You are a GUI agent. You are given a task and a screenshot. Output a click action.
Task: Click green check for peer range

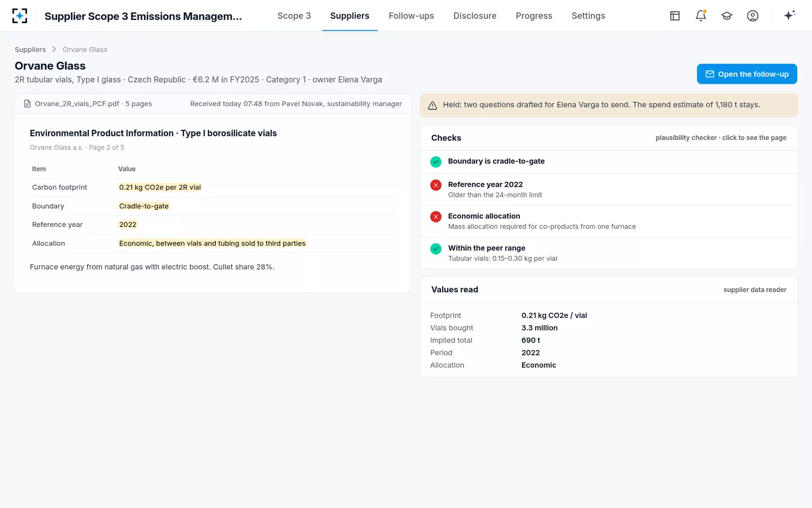click(436, 249)
